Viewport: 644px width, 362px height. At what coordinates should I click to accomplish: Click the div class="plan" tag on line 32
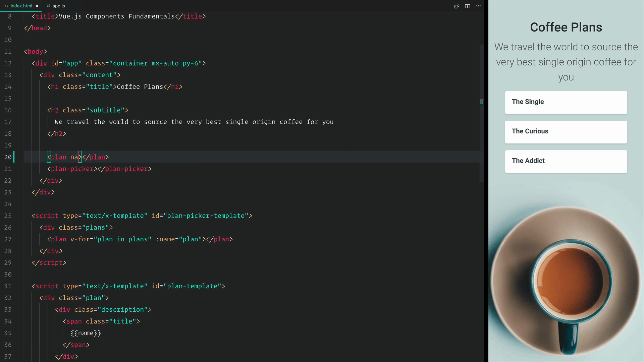click(x=74, y=298)
